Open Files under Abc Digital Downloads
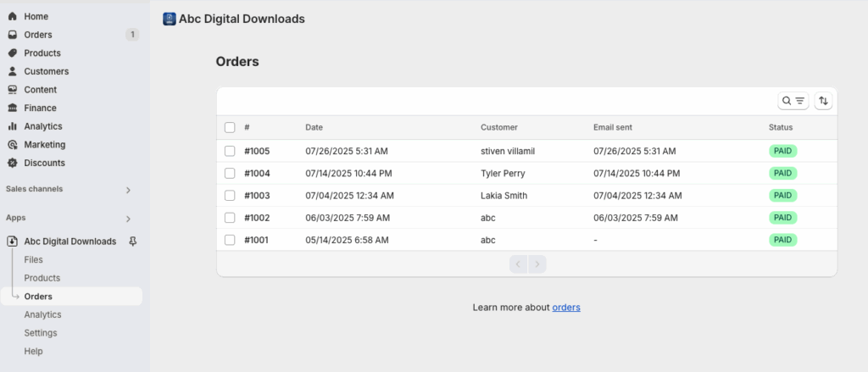868x372 pixels. click(33, 259)
